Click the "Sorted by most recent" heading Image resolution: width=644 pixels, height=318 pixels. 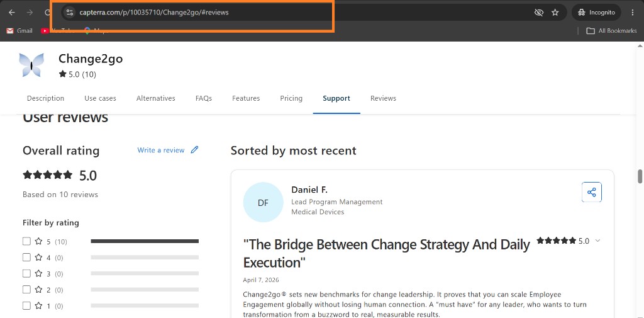[x=293, y=150]
